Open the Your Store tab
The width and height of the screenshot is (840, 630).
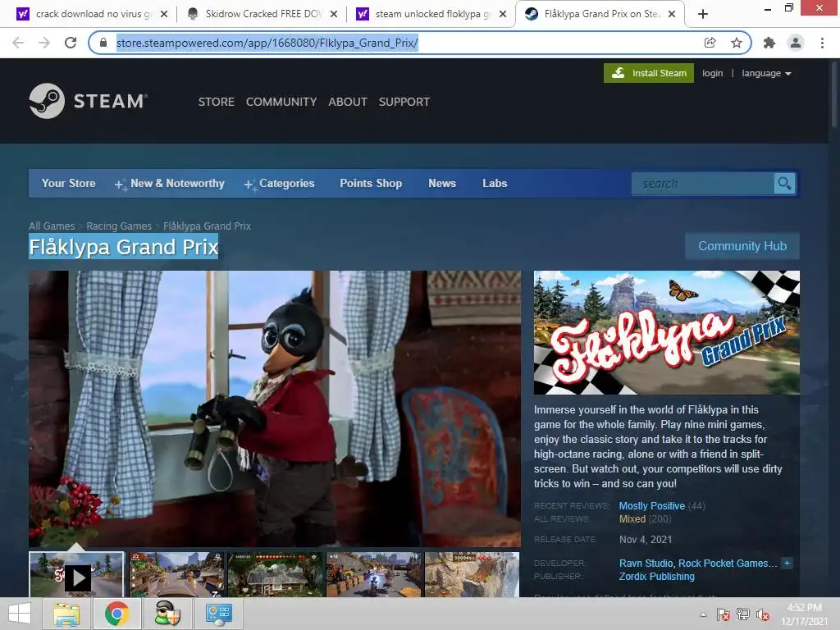(x=69, y=183)
